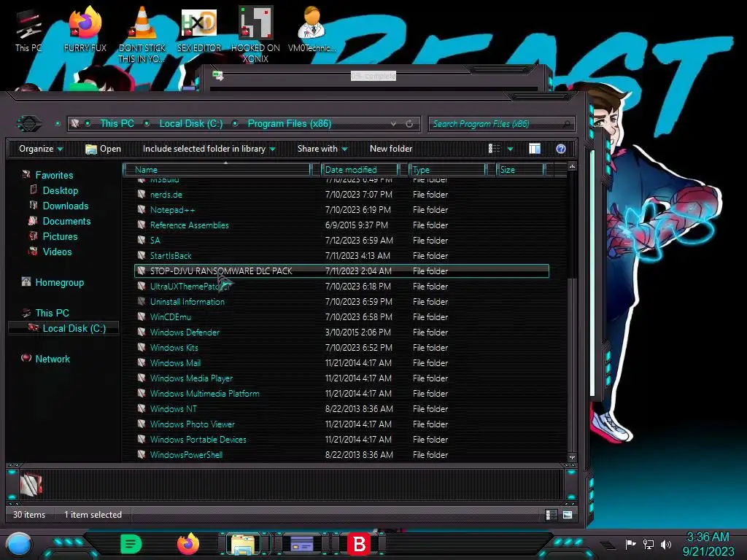This screenshot has height=560, width=747.
Task: Open the purple window taskbar app
Action: pos(301,544)
